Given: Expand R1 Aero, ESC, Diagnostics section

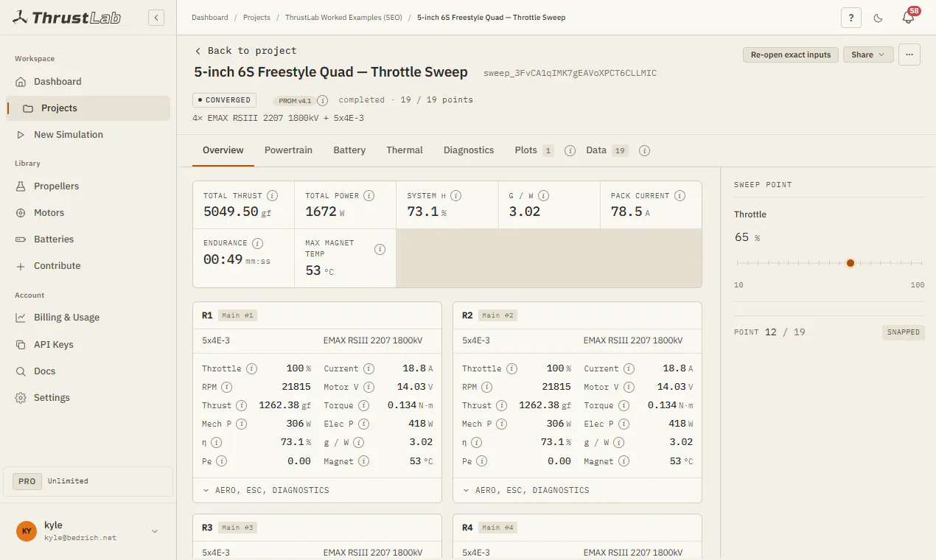Looking at the screenshot, I should pos(317,490).
